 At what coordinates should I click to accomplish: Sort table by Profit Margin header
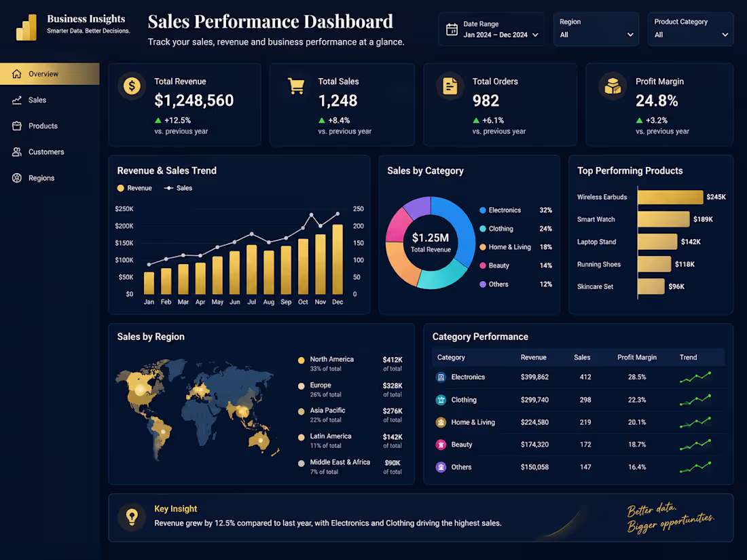(636, 357)
